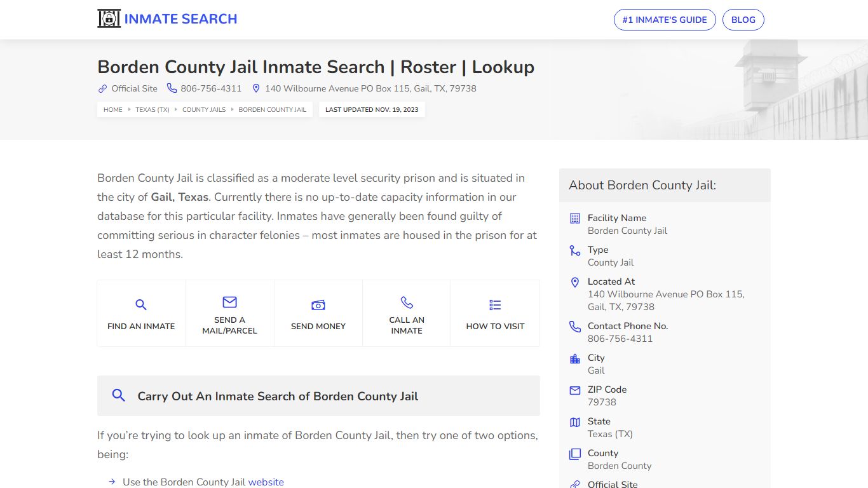Click the phone icon for Call an Inmate

pos(407,302)
